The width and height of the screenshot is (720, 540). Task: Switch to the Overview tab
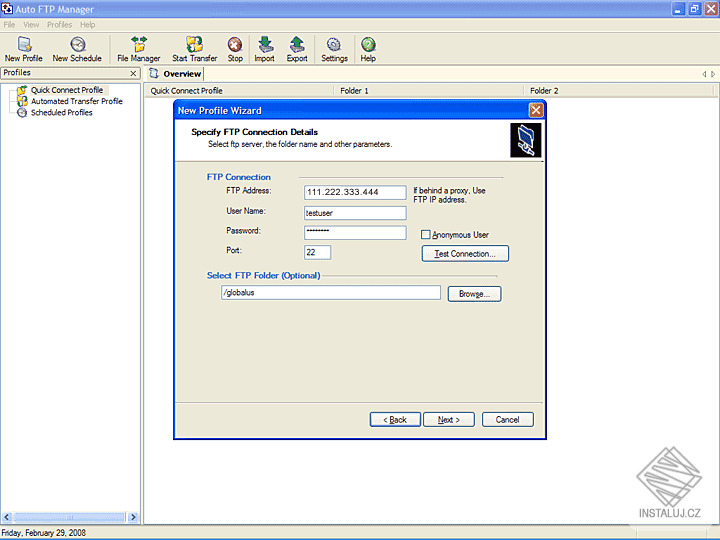(175, 73)
